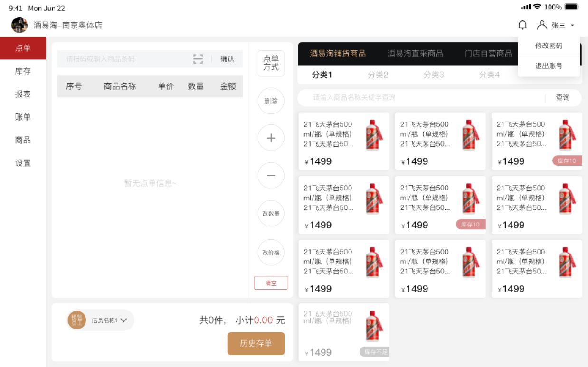Open the 商品 sidebar item
This screenshot has width=588, height=367.
coord(23,140)
